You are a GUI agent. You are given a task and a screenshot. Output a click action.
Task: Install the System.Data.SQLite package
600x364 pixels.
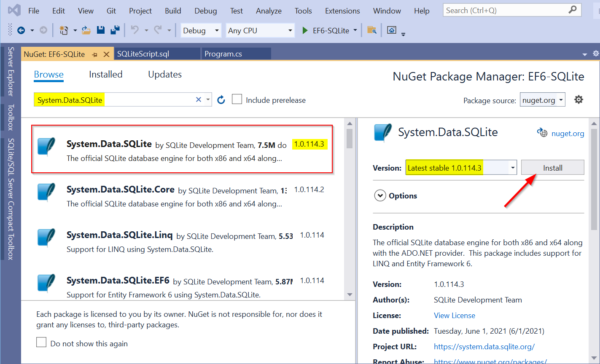pos(552,167)
